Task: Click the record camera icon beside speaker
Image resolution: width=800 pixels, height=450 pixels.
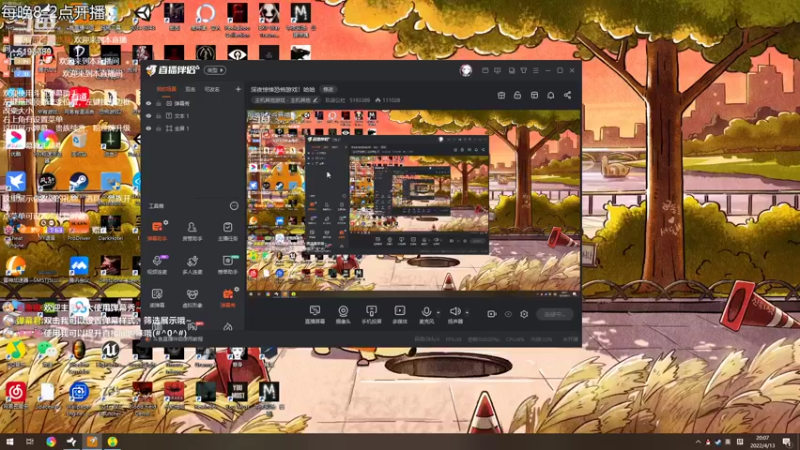Action: click(x=491, y=314)
